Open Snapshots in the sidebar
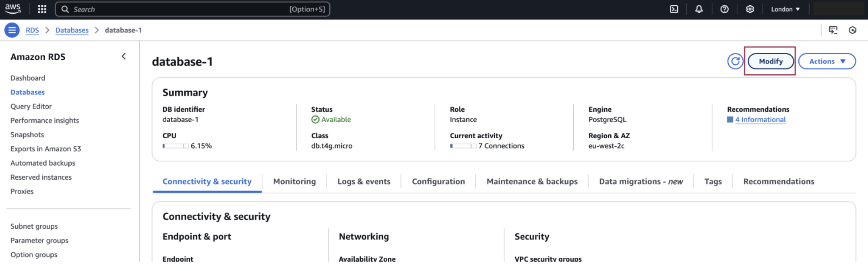This screenshot has height=271, width=868. click(x=27, y=135)
